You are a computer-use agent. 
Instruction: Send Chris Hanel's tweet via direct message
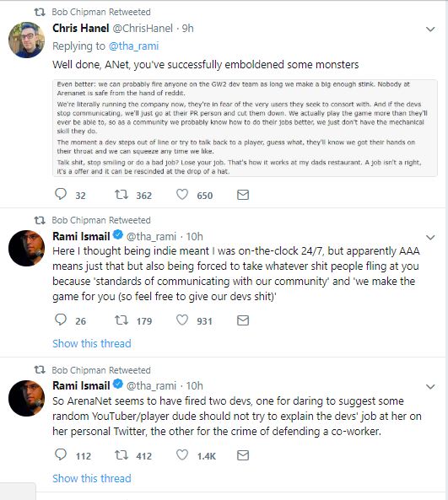coord(243,195)
